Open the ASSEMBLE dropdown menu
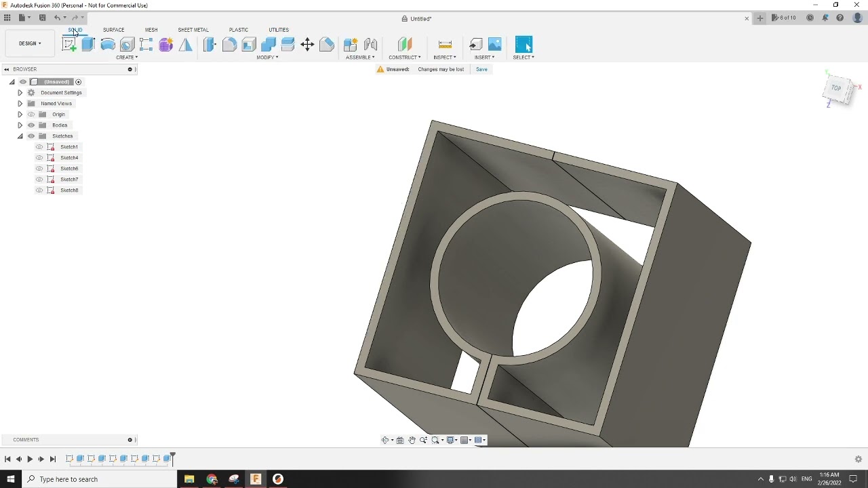The image size is (868, 488). [360, 58]
